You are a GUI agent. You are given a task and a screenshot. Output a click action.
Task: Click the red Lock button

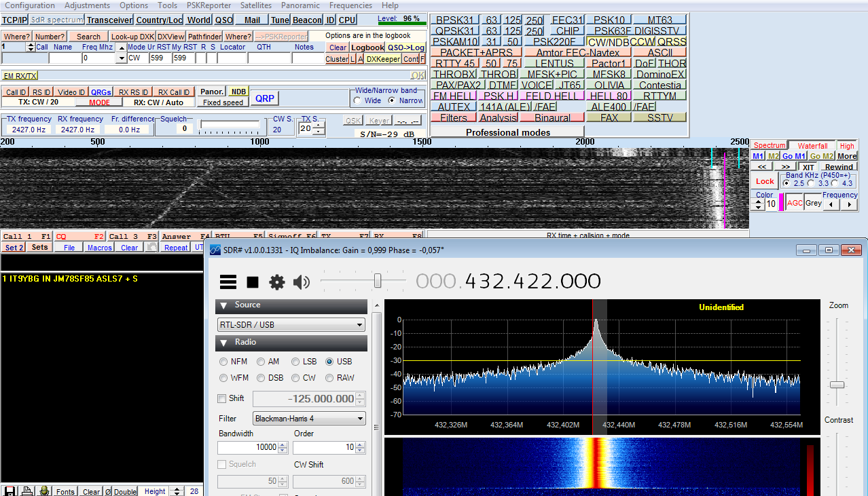(x=765, y=181)
